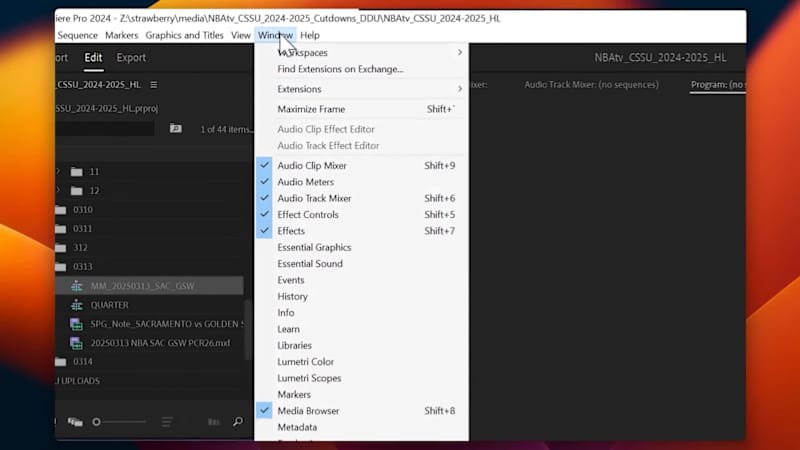
Task: Select the MM_20250313_SAC_GSW sequence row
Action: click(149, 286)
